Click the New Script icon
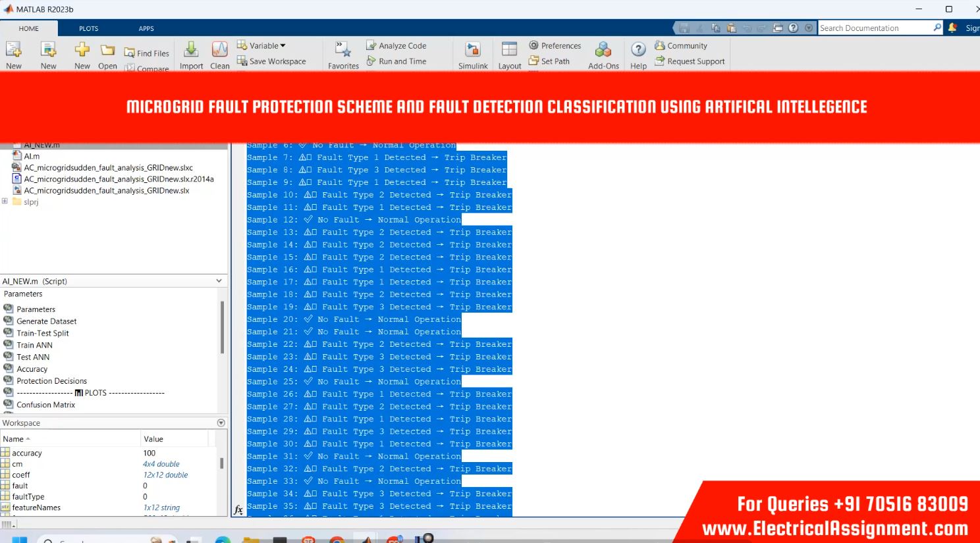This screenshot has height=543, width=980. pos(14,50)
